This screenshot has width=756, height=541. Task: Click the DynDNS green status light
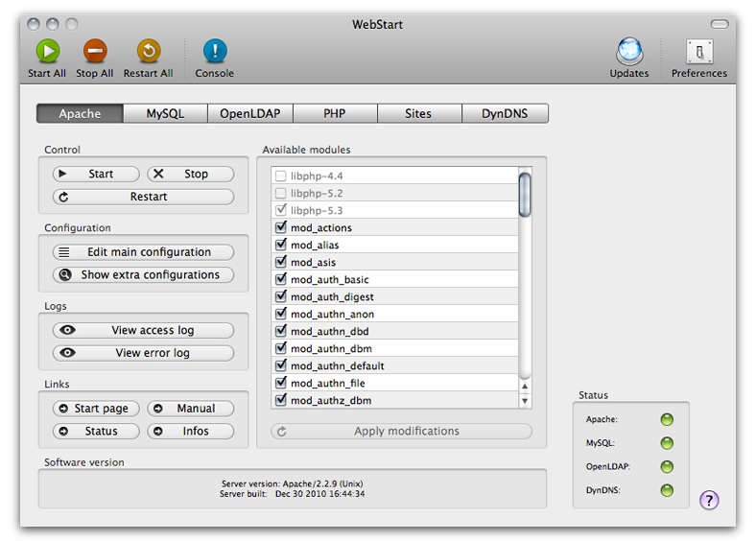667,490
